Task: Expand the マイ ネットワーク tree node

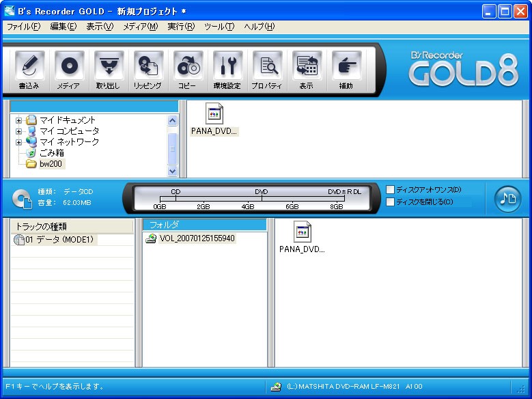Action: pos(19,142)
